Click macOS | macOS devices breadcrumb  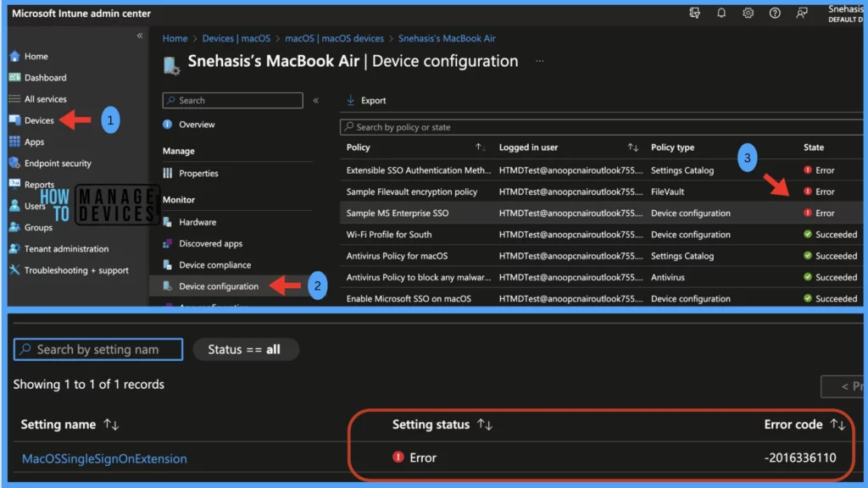pos(334,38)
